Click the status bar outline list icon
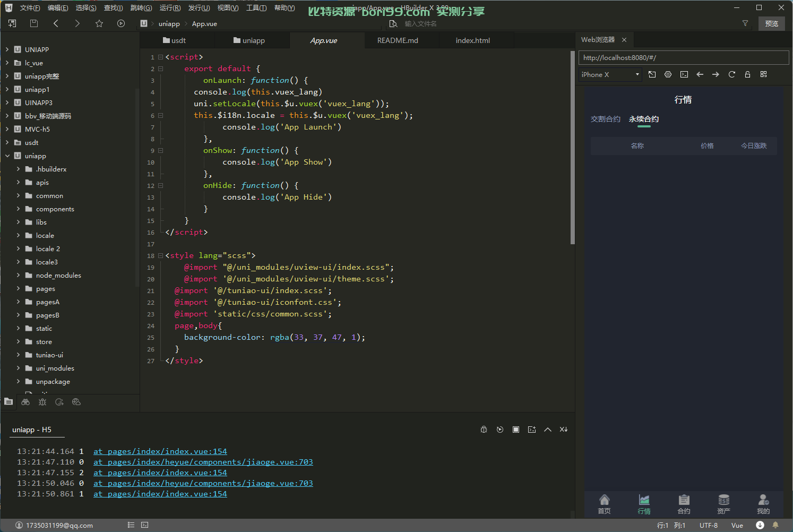Screen dimensions: 793x532 coord(131,525)
